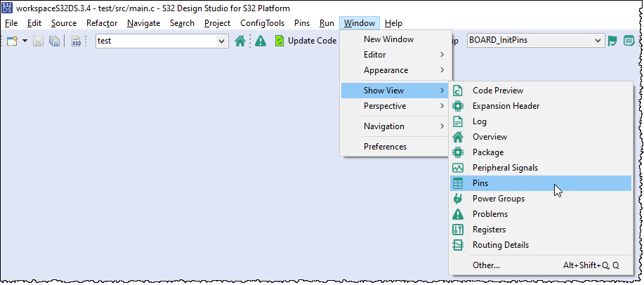This screenshot has height=285, width=644.
Task: Open the File menu
Action: (11, 23)
